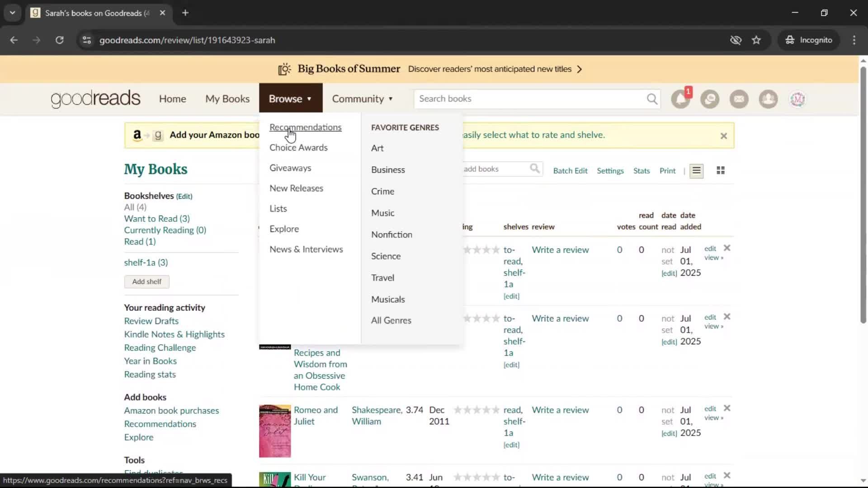
Task: Open the group discussions icon
Action: point(710,99)
